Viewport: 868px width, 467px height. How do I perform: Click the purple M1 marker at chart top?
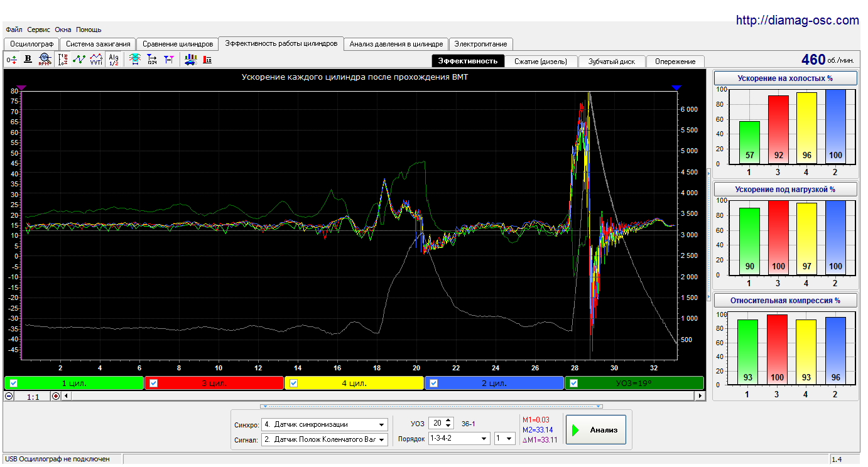21,88
